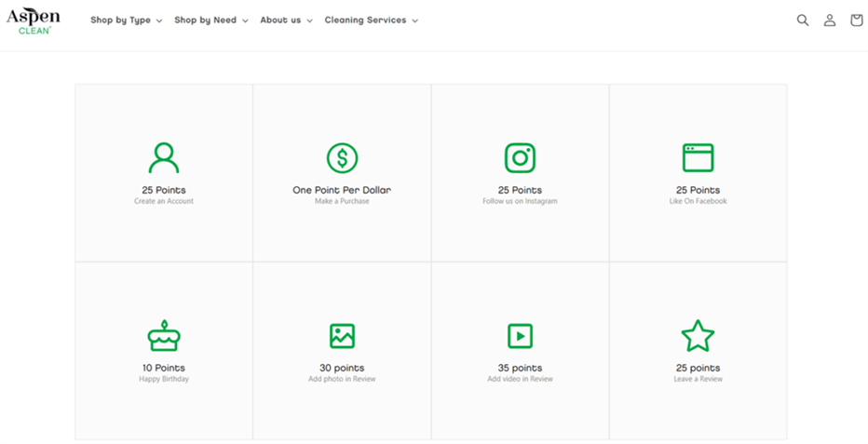The width and height of the screenshot is (868, 444).
Task: Click the Facebook browser window icon
Action: [698, 158]
